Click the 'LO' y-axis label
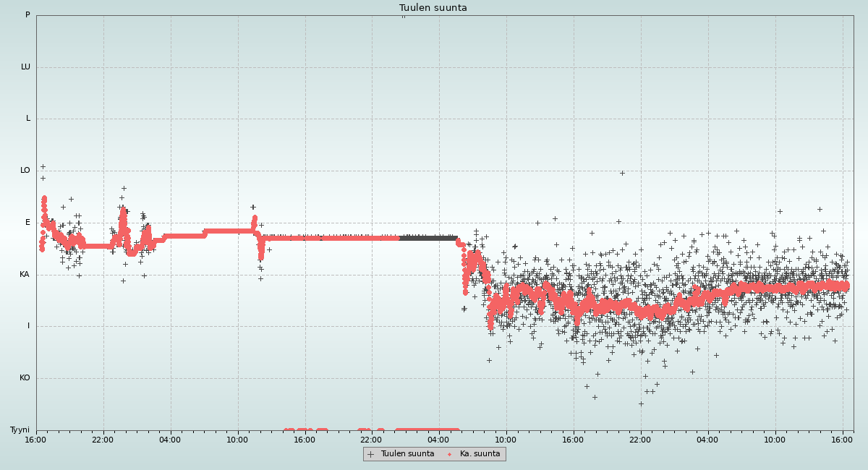Image resolution: width=868 pixels, height=470 pixels. pyautogui.click(x=25, y=171)
